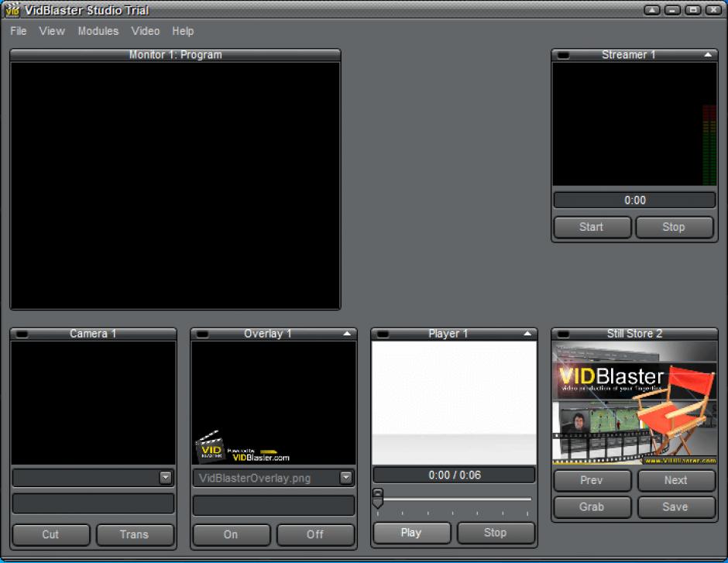This screenshot has width=728, height=563.
Task: Open the VidBlasterOverlay.png dropdown
Action: (345, 478)
